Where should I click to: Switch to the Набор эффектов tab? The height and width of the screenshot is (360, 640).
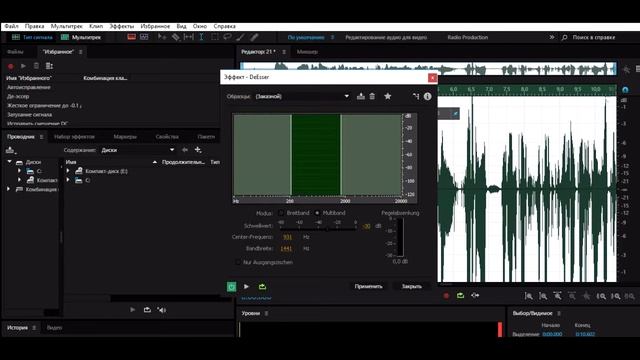click(x=74, y=137)
